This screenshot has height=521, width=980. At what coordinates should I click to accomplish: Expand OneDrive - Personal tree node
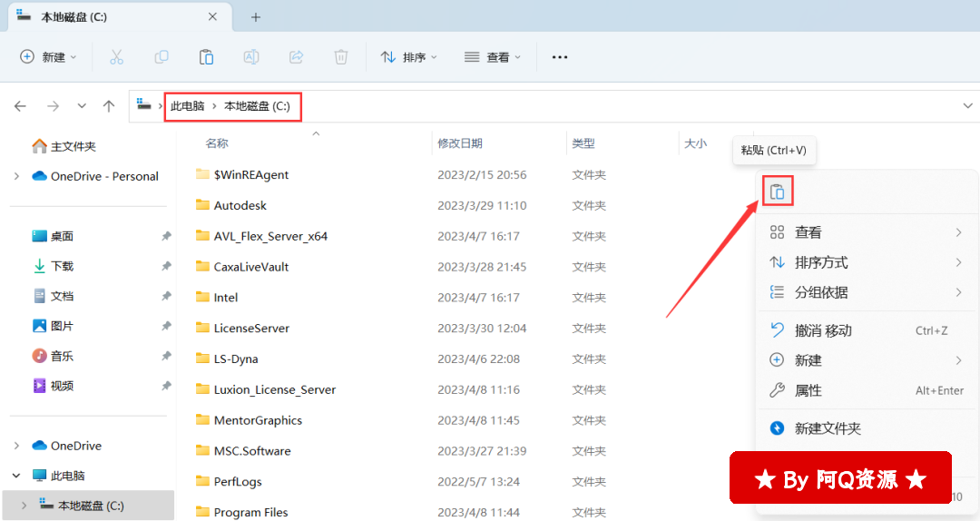click(16, 176)
